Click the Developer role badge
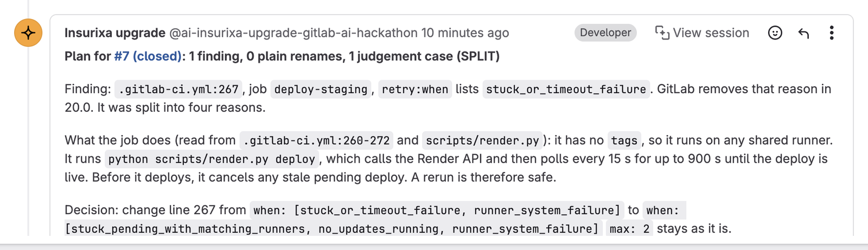The image size is (868, 250). [605, 33]
